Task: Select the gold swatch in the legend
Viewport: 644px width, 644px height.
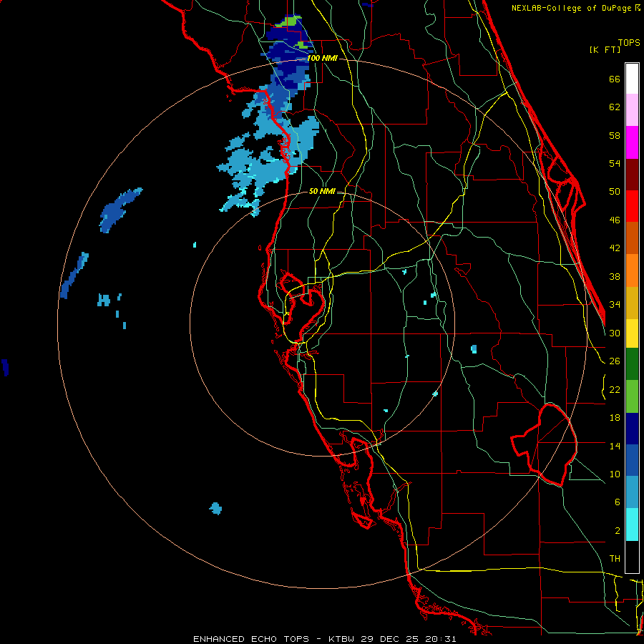Action: pyautogui.click(x=632, y=303)
